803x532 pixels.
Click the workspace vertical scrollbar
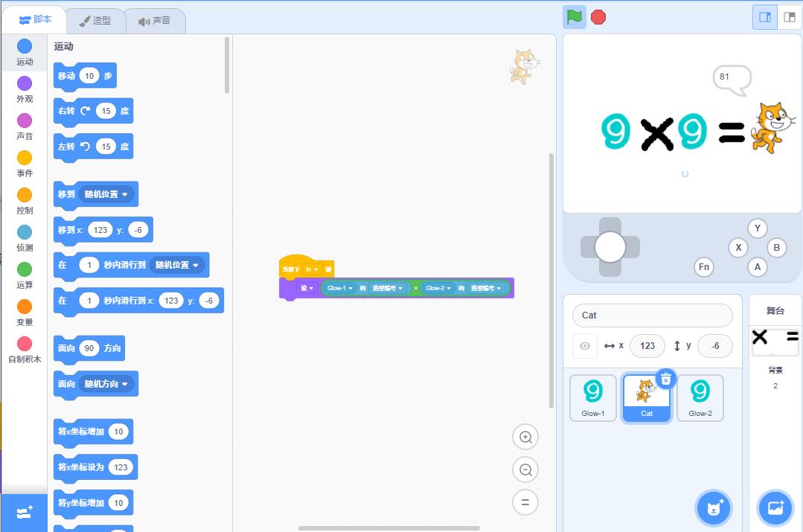[551, 281]
